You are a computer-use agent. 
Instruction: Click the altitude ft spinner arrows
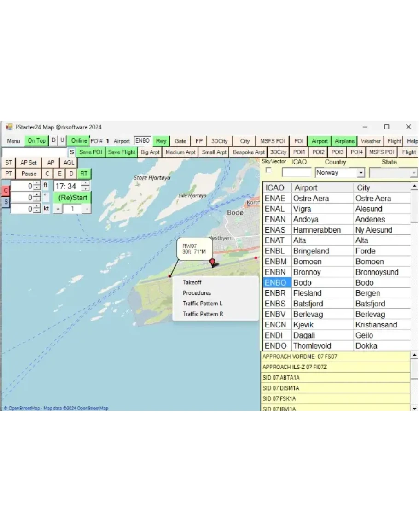point(37,186)
